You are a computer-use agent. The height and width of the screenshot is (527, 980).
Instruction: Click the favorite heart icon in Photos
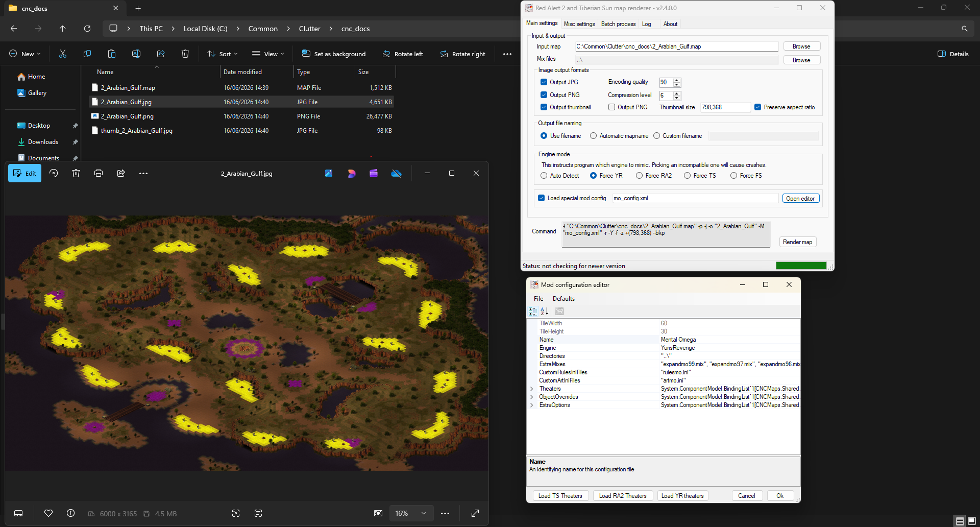tap(48, 513)
